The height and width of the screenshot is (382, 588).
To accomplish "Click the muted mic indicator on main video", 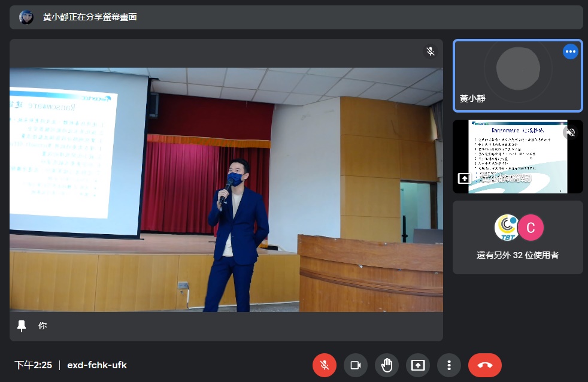I will [430, 51].
